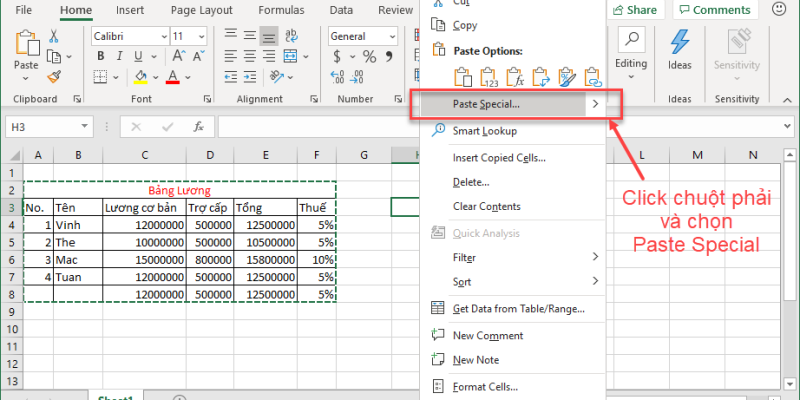Click the Format Painter brush icon
The width and height of the screenshot is (800, 400).
pyautogui.click(x=54, y=76)
